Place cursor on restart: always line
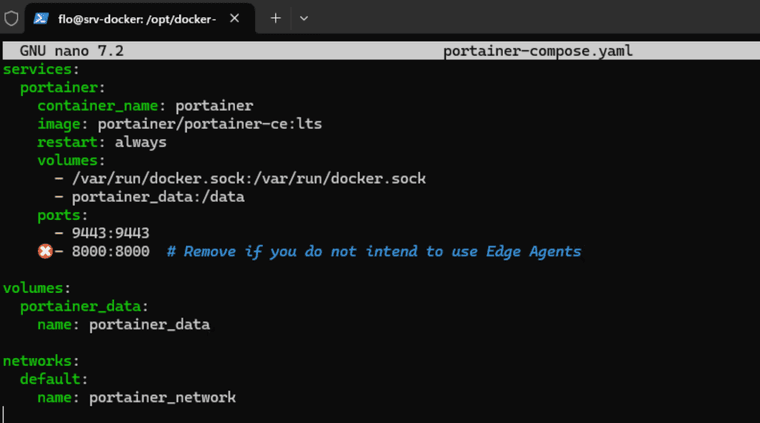The image size is (760, 423). (102, 142)
